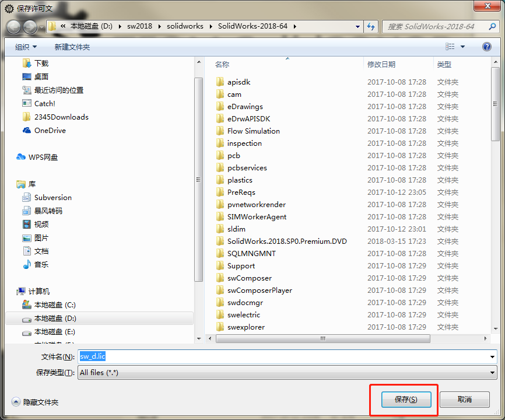Select the pvnetworkrender folder icon
This screenshot has height=420, width=505.
(220, 204)
